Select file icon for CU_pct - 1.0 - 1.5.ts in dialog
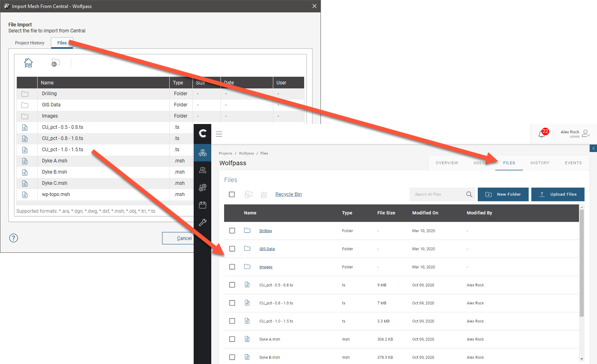This screenshot has width=597, height=364. (25, 150)
